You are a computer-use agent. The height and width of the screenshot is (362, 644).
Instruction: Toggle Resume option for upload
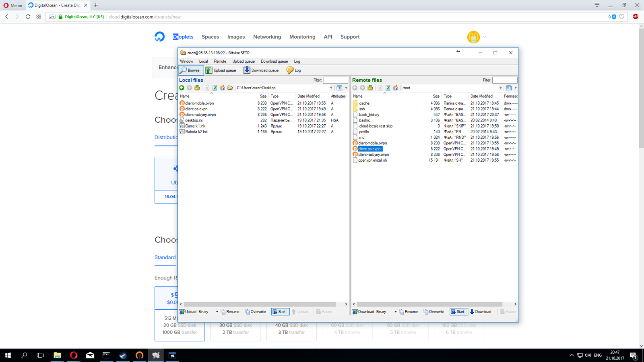point(230,312)
